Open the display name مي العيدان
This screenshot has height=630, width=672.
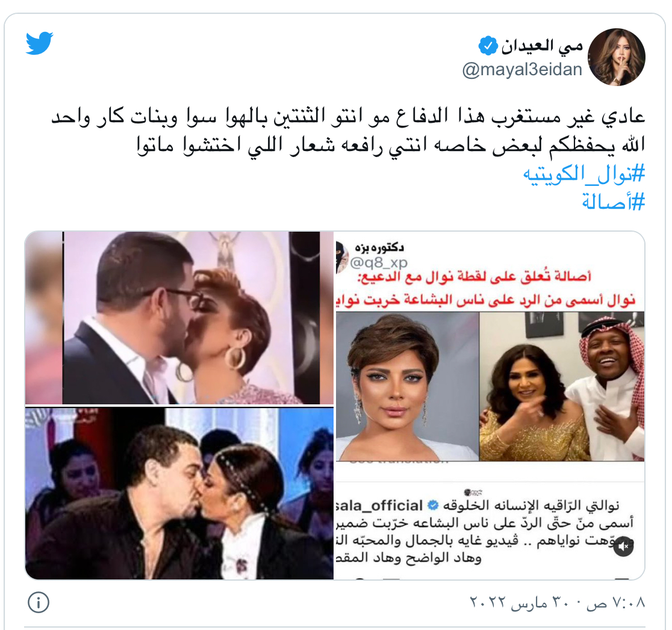pyautogui.click(x=542, y=46)
